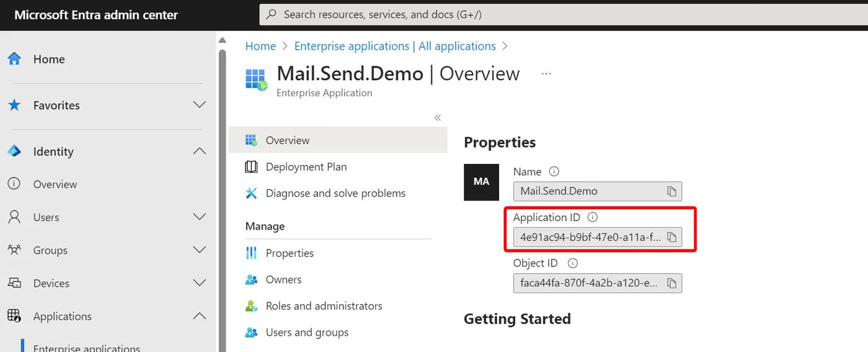
Task: Open Enterprise applications | All applications breadcrumb
Action: [395, 46]
